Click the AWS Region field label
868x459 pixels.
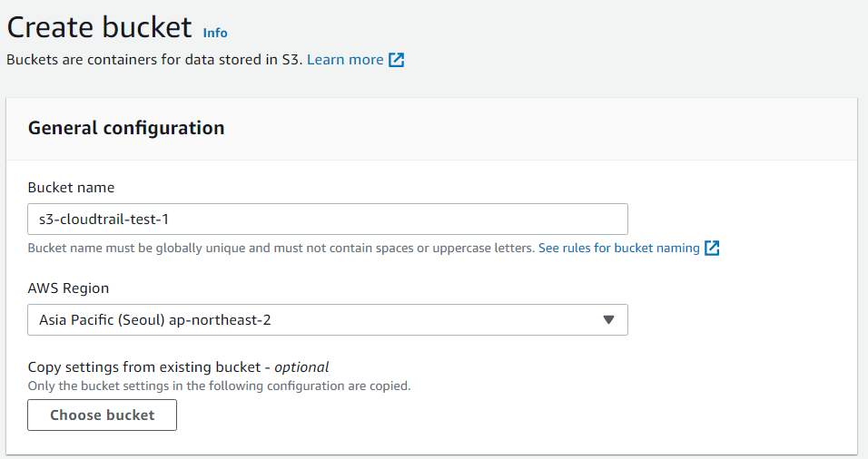click(68, 288)
